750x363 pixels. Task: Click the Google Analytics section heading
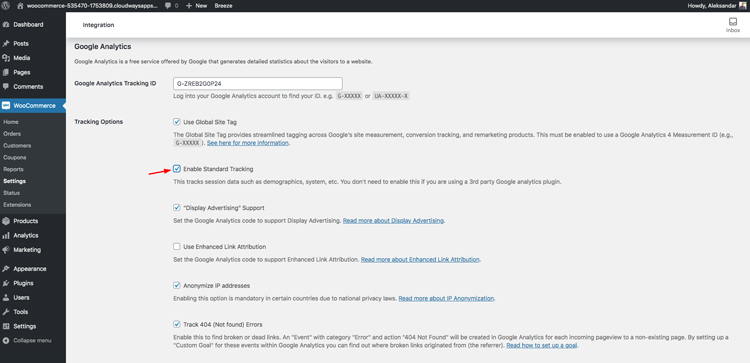(103, 47)
